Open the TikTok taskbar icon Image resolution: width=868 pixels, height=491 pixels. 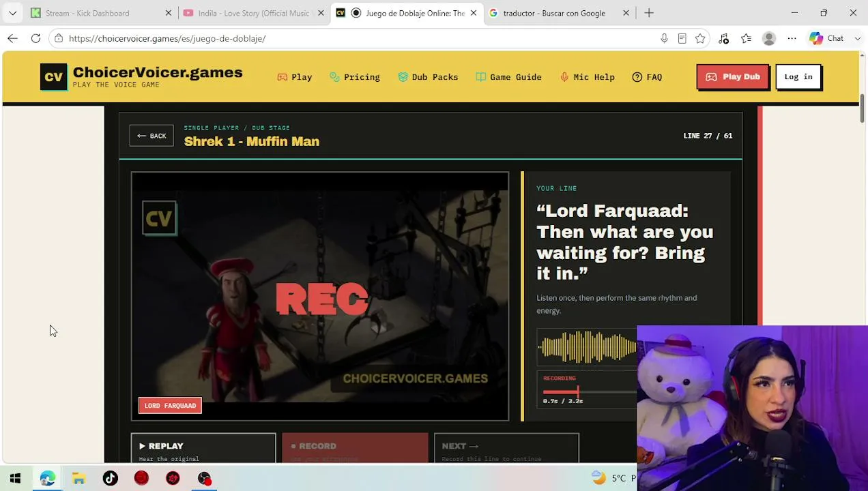point(110,478)
